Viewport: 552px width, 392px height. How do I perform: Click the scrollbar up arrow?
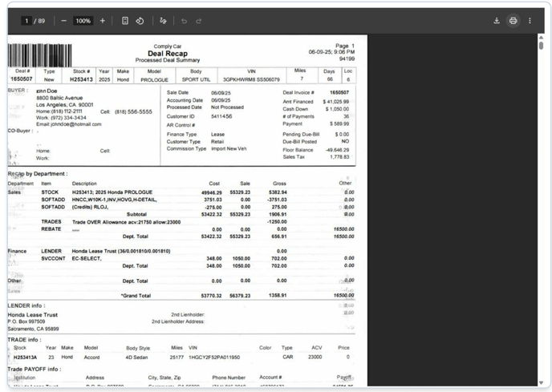click(x=541, y=37)
